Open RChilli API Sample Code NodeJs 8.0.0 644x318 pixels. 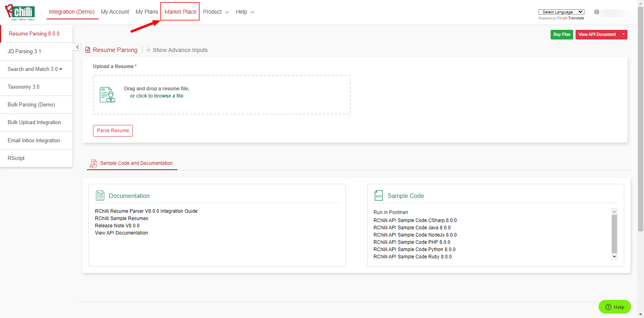pos(415,235)
